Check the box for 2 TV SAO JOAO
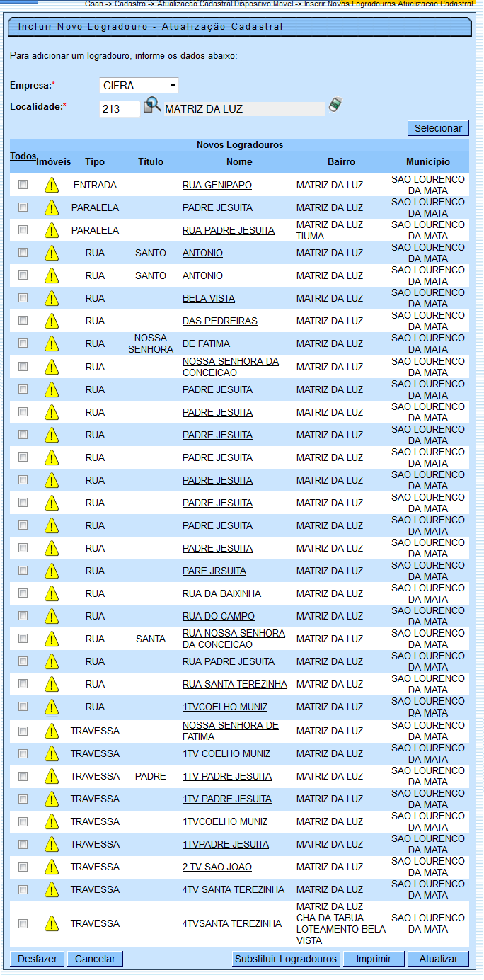Image resolution: width=484 pixels, height=980 pixels. click(23, 867)
